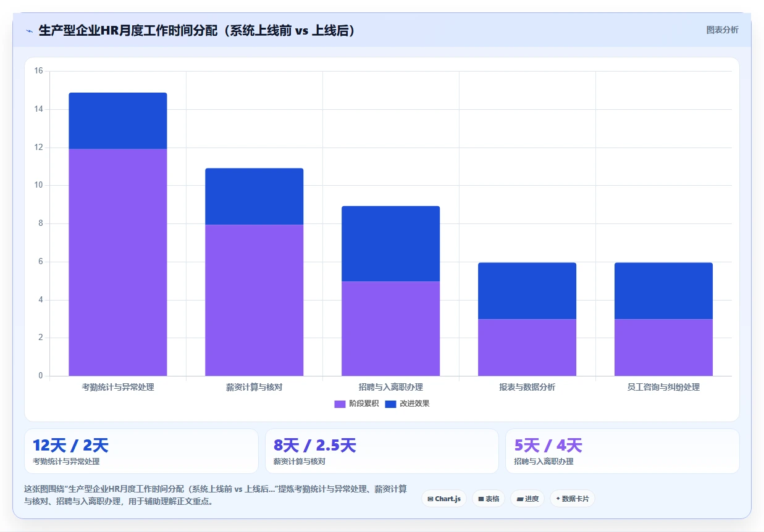Click the purple 阶段累积 legend swatch
The width and height of the screenshot is (764, 532).
[340, 404]
